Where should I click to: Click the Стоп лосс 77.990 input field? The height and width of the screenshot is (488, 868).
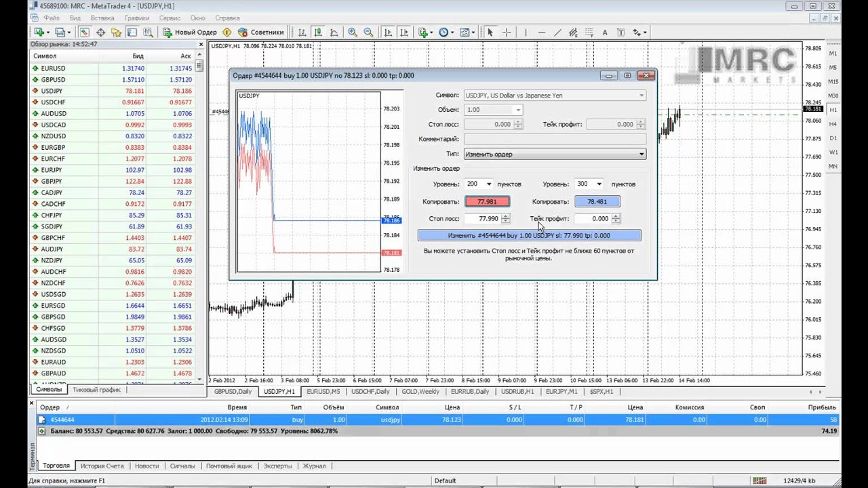pos(482,218)
